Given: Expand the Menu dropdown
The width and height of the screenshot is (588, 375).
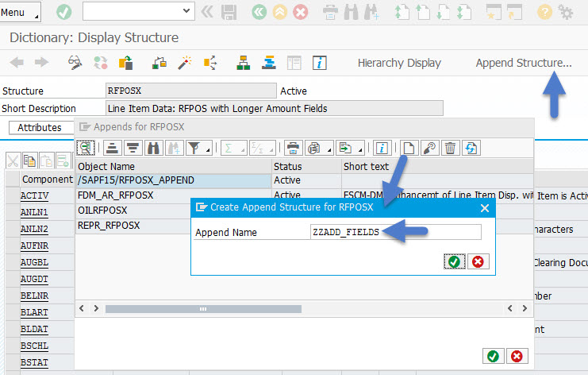Looking at the screenshot, I should (x=23, y=13).
